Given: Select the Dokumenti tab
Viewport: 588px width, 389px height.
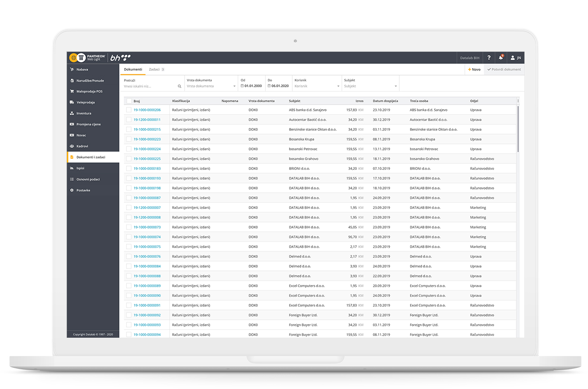Looking at the screenshot, I should [133, 69].
